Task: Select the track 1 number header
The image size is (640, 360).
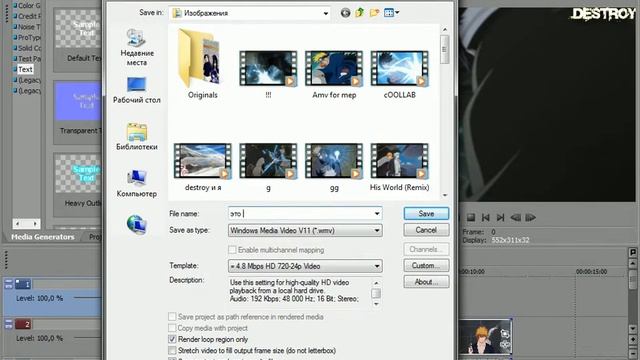Action: pyautogui.click(x=23, y=284)
